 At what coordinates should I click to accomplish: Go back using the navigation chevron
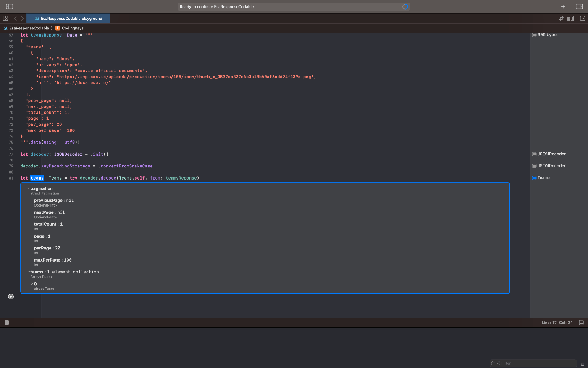15,18
